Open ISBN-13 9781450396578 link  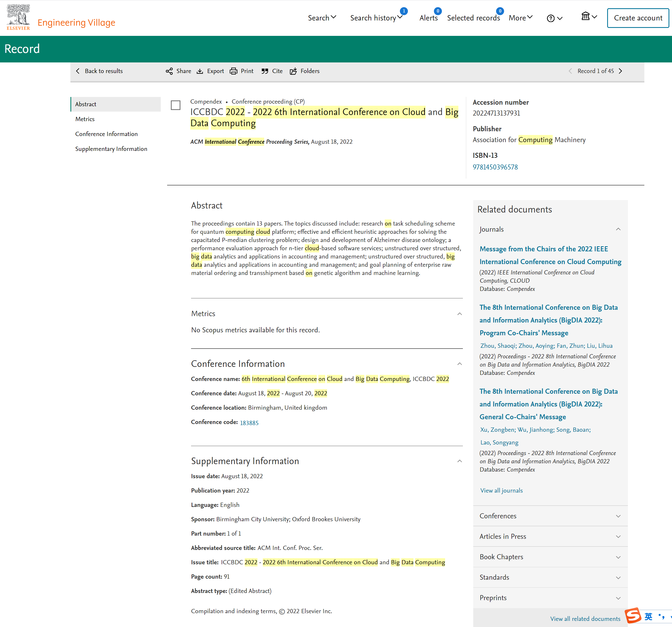pyautogui.click(x=495, y=167)
